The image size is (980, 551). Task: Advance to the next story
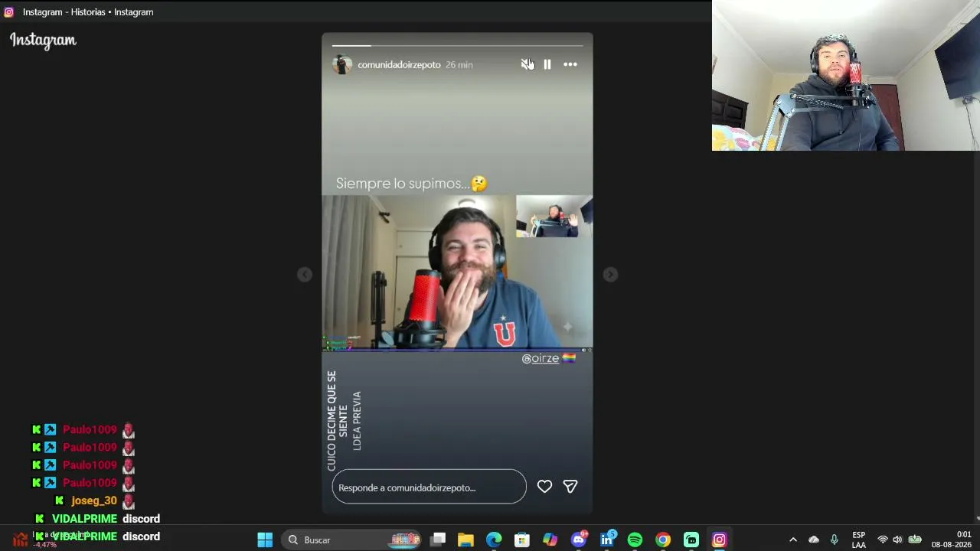(610, 274)
